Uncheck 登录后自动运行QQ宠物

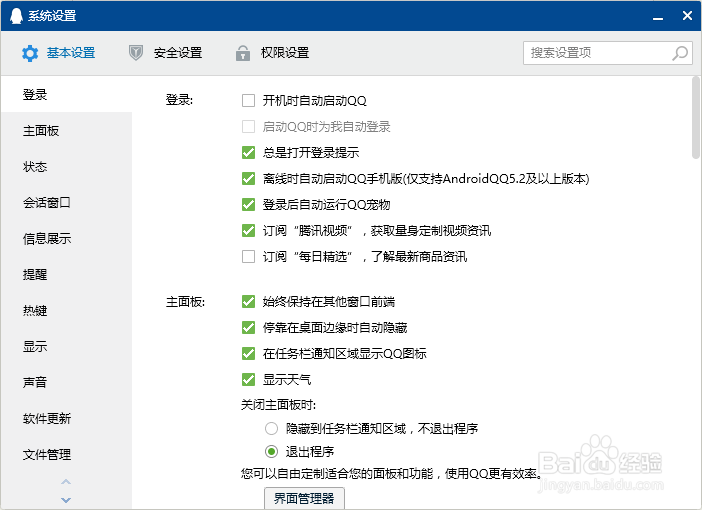click(248, 204)
